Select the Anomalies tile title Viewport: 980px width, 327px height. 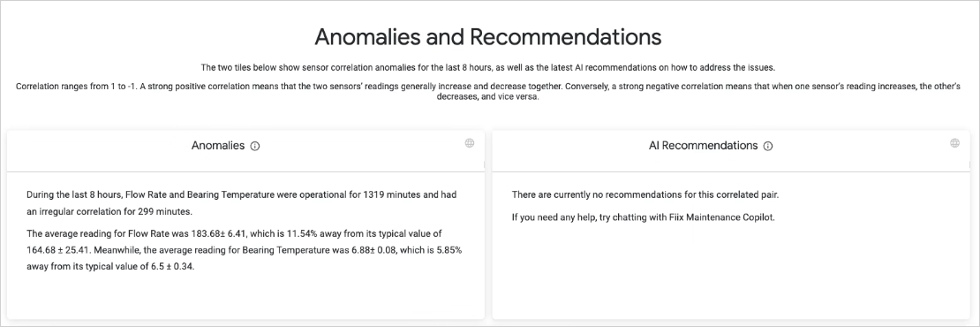click(217, 146)
